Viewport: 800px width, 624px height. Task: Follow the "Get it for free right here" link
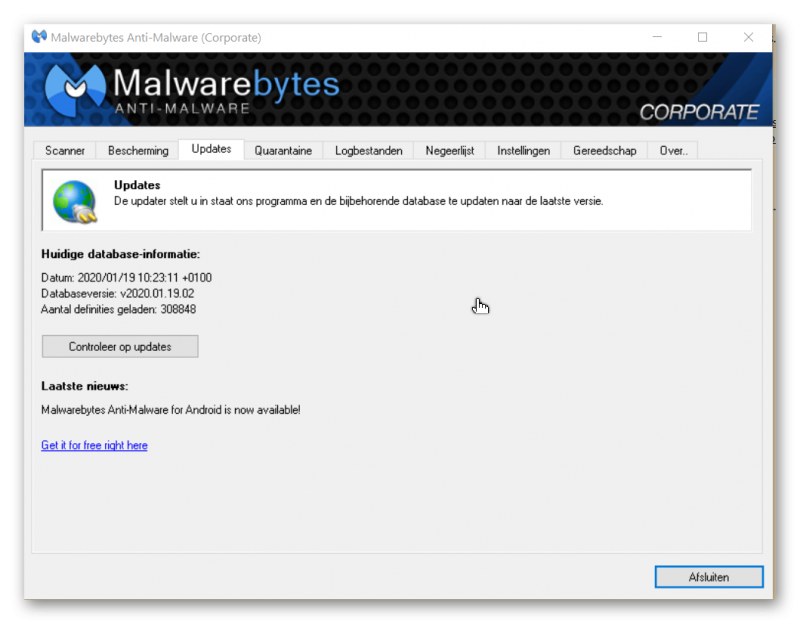click(x=94, y=445)
